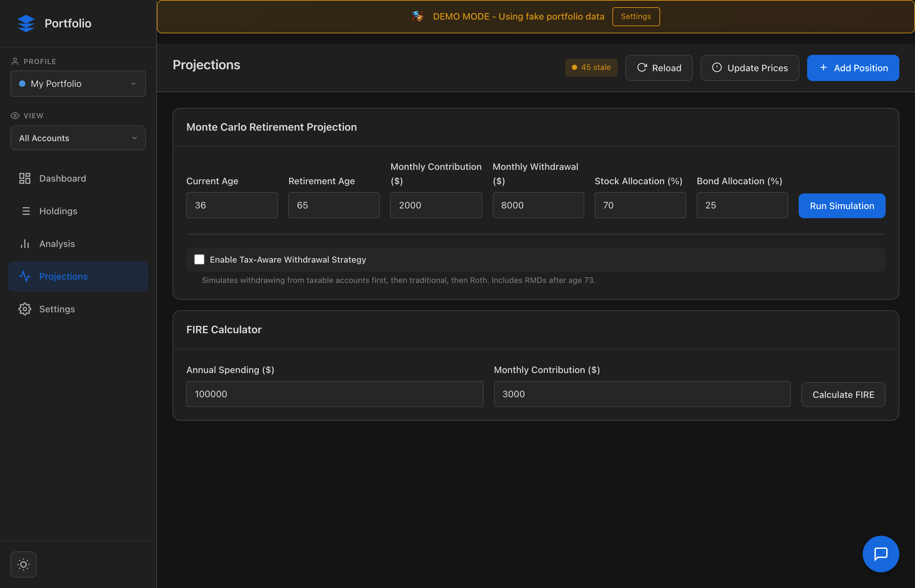Click the Settings gear icon in the sidebar
Viewport: 915px width, 588px height.
click(x=25, y=309)
